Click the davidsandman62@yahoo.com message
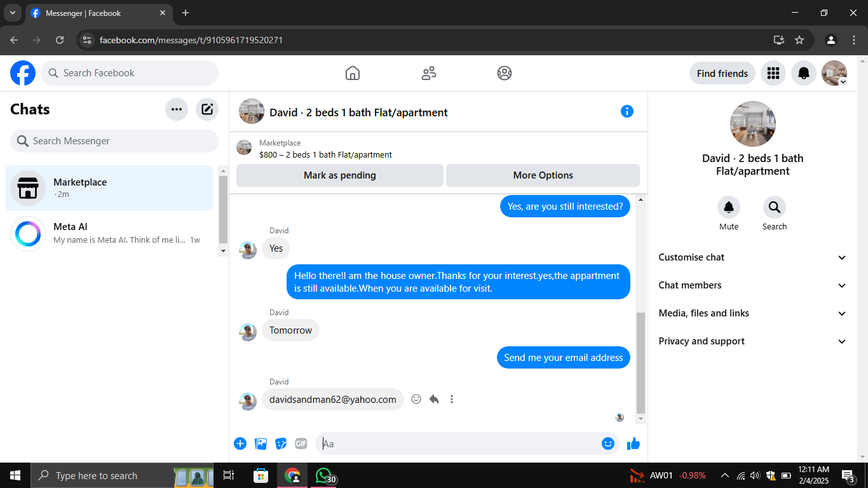Image resolution: width=868 pixels, height=488 pixels. click(333, 399)
